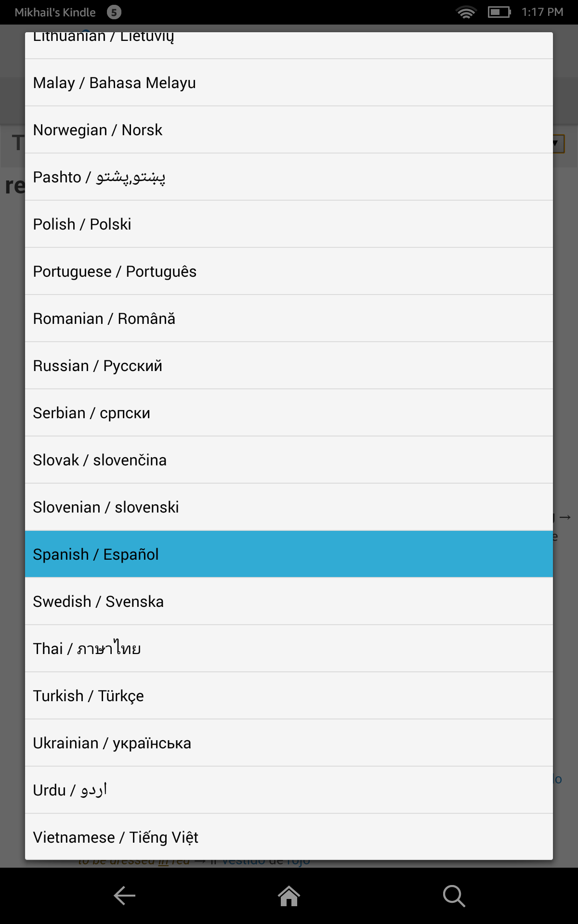Viewport: 578px width, 924px height.
Task: Choose Russian / Русский from the list
Action: tap(289, 365)
